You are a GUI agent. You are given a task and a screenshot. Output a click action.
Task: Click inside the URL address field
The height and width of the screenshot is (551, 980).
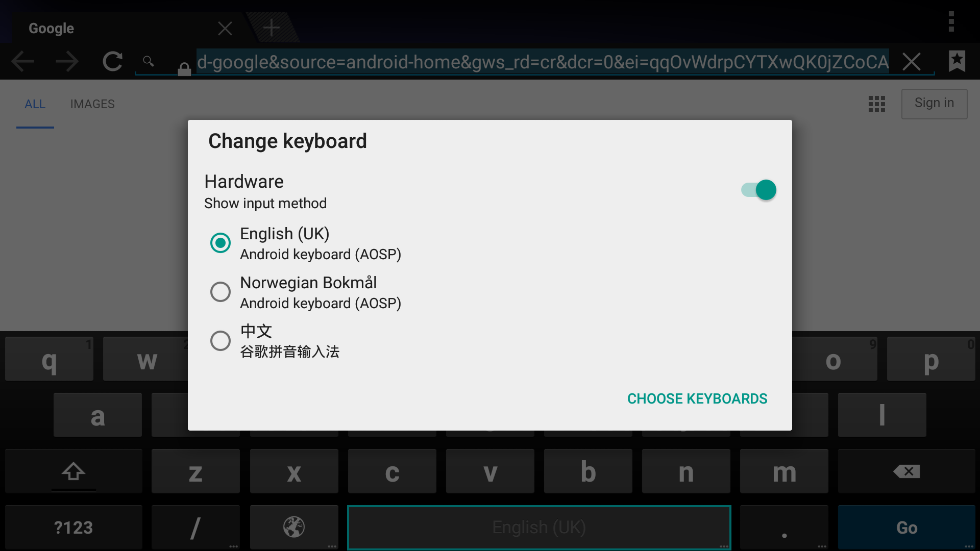point(541,62)
